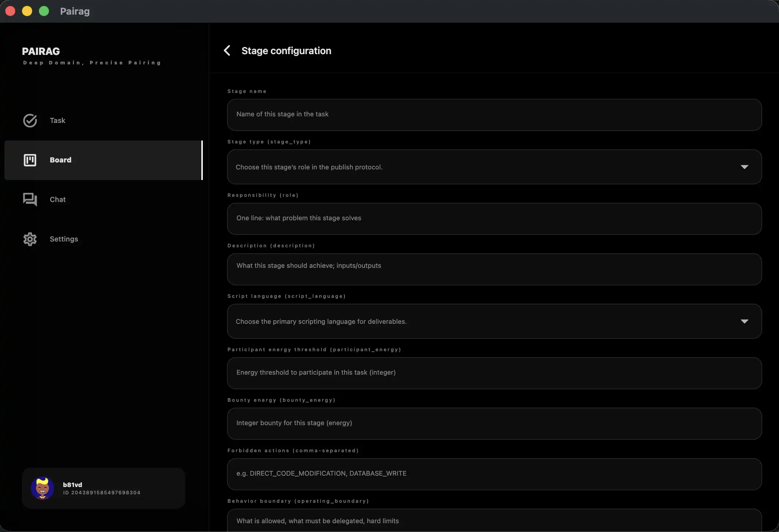
Task: Focus the Description text area
Action: [x=494, y=269]
